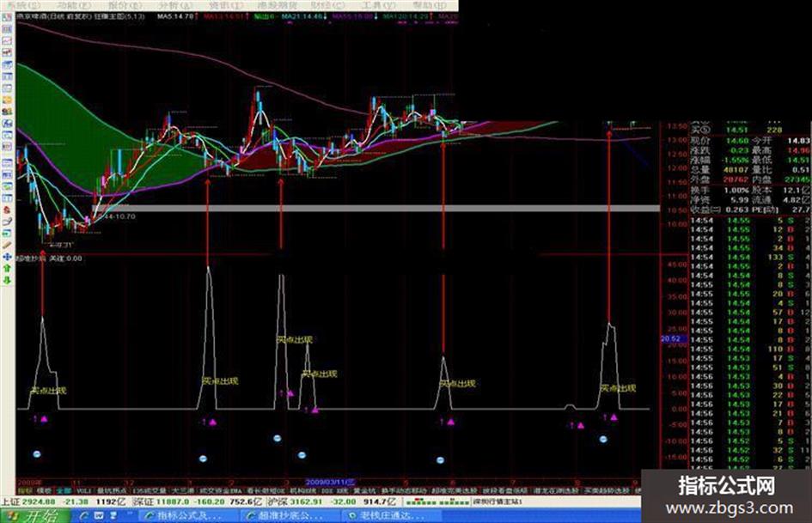
Task: Click the green down arrow icon in left toolbar
Action: (x=7, y=280)
